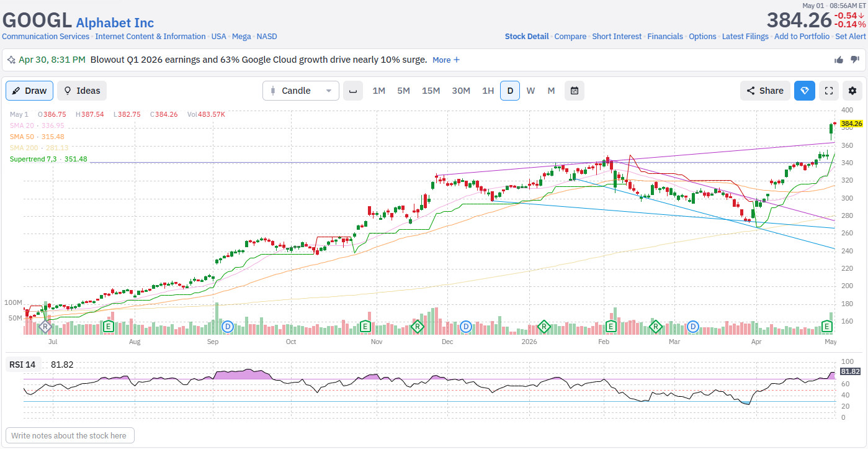Expand the More news link
Screen dimensions: 868x449
pyautogui.click(x=446, y=60)
